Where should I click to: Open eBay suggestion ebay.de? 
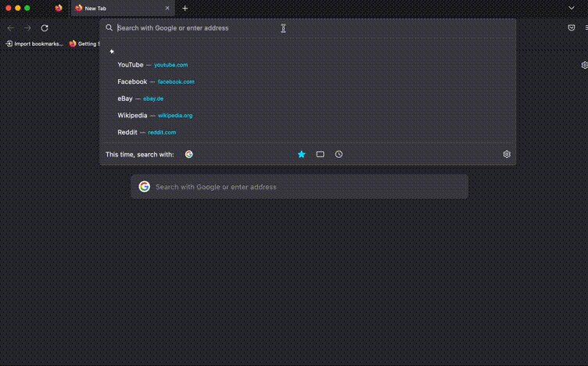(x=307, y=99)
